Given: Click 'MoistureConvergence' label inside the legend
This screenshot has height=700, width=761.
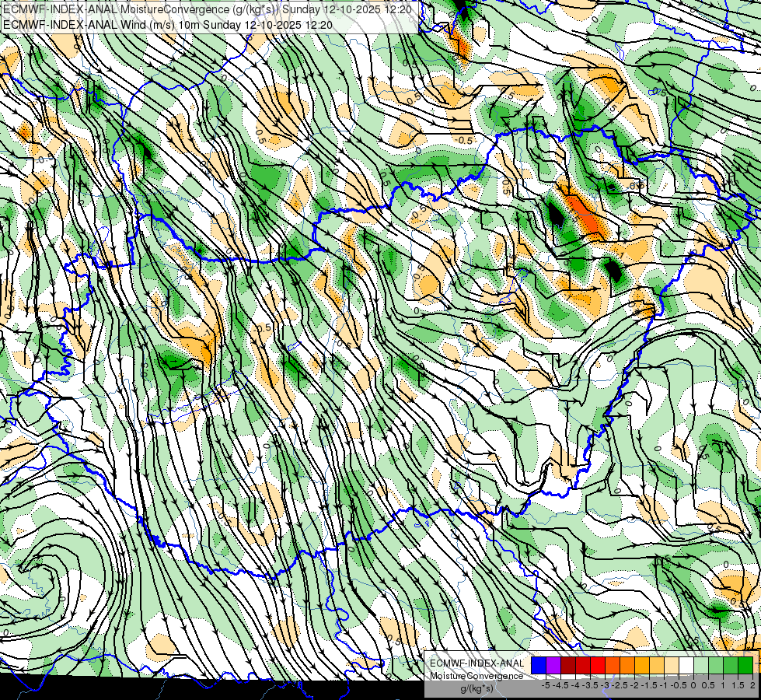Looking at the screenshot, I should point(476,676).
